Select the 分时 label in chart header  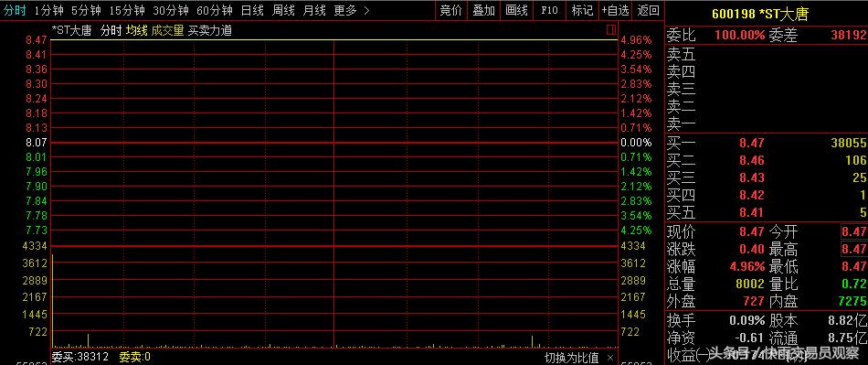click(x=111, y=31)
